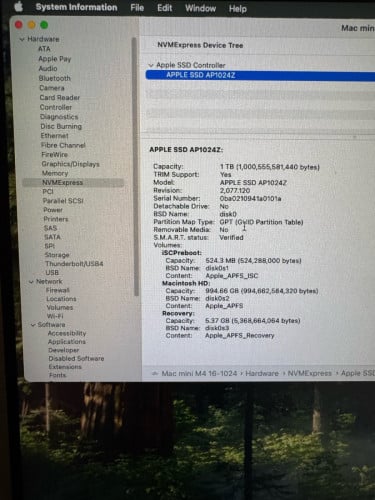Click Mac mini M4 16-1024 in path bar
The height and width of the screenshot is (500, 375).
point(199,374)
